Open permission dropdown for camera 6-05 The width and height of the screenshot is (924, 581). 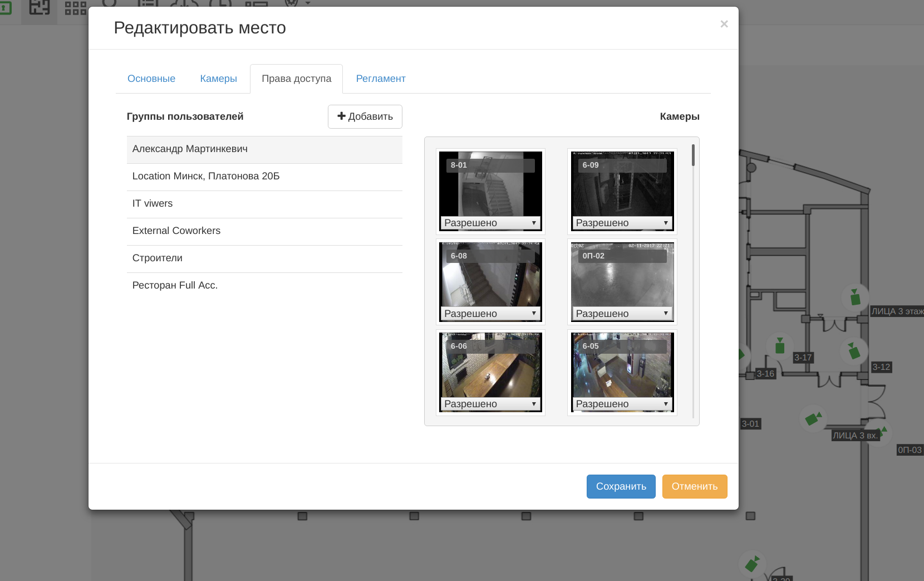pos(622,404)
